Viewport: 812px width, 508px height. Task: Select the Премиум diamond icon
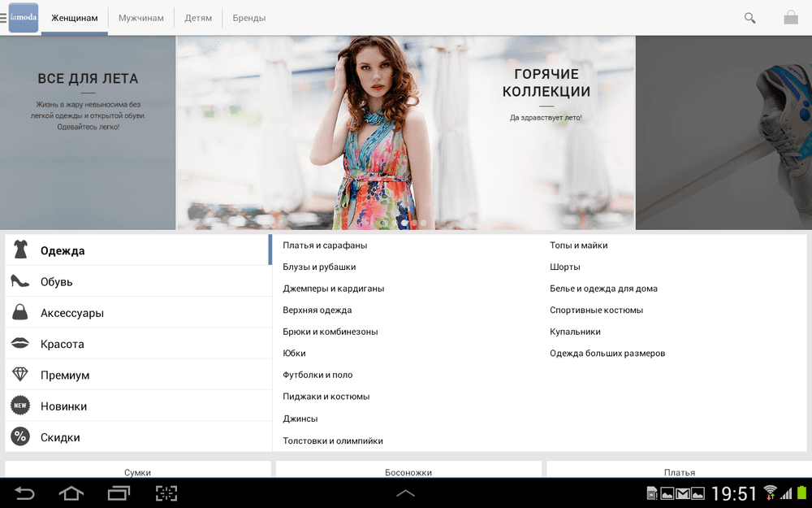[20, 374]
